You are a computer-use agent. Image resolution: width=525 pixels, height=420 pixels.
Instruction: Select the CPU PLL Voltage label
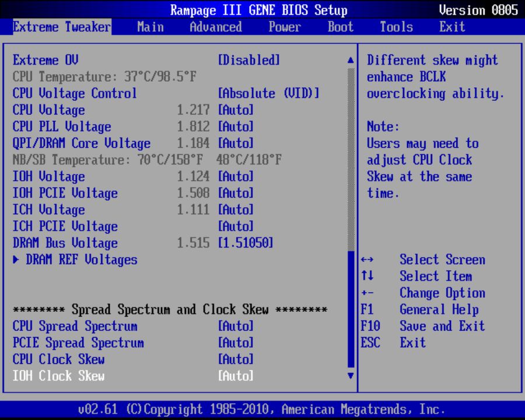tap(62, 127)
